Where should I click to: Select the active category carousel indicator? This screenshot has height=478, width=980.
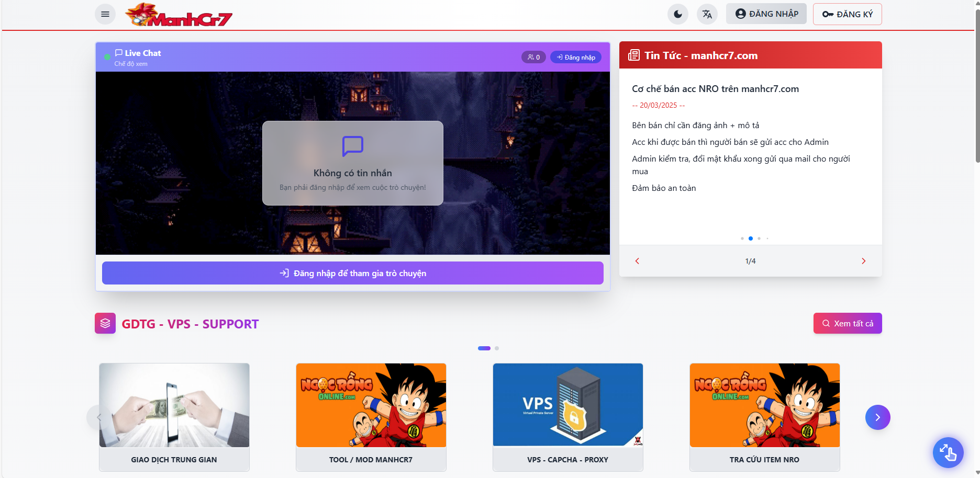(484, 348)
